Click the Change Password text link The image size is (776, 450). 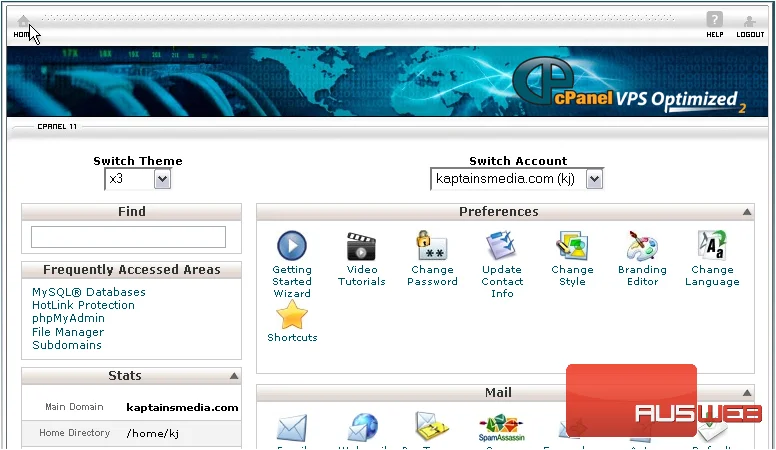coord(432,276)
